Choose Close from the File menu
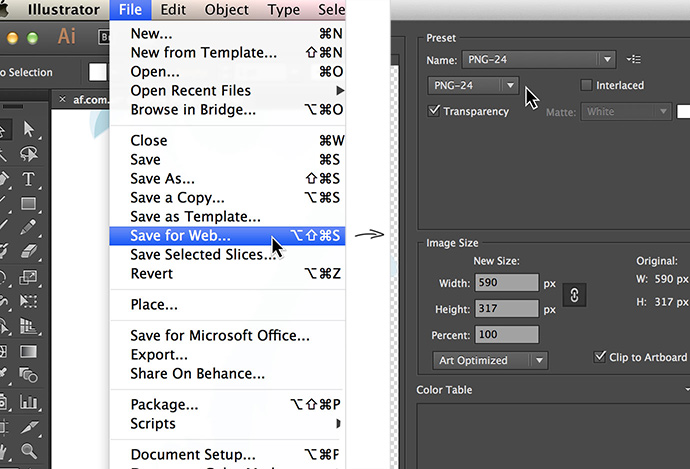690x469 pixels. pyautogui.click(x=227, y=140)
